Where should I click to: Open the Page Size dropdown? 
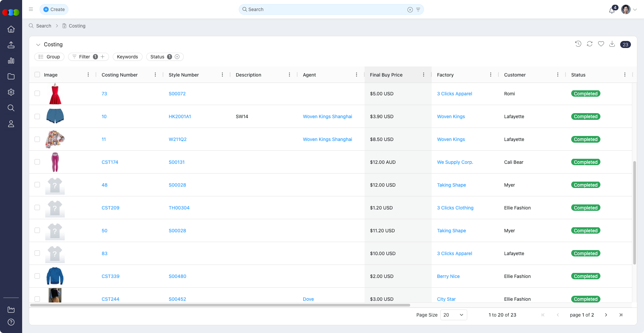pyautogui.click(x=453, y=315)
